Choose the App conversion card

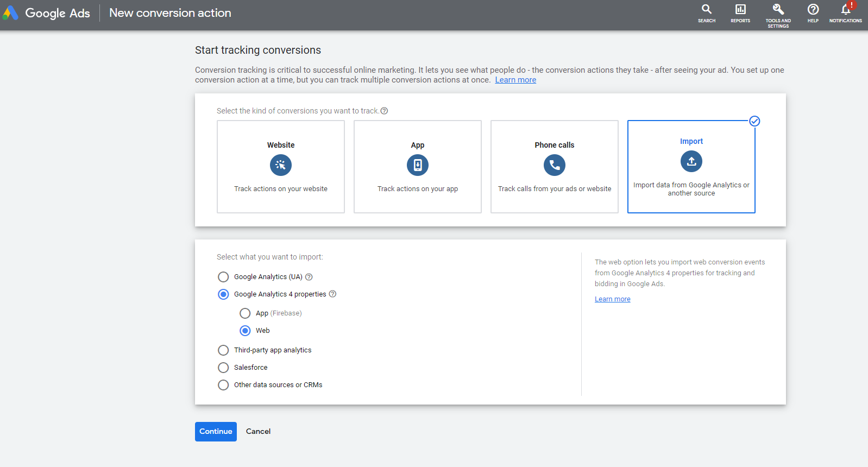pyautogui.click(x=418, y=167)
